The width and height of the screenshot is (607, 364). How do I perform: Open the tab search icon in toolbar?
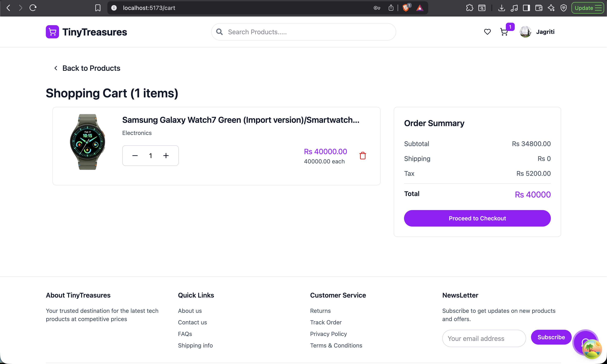(482, 8)
